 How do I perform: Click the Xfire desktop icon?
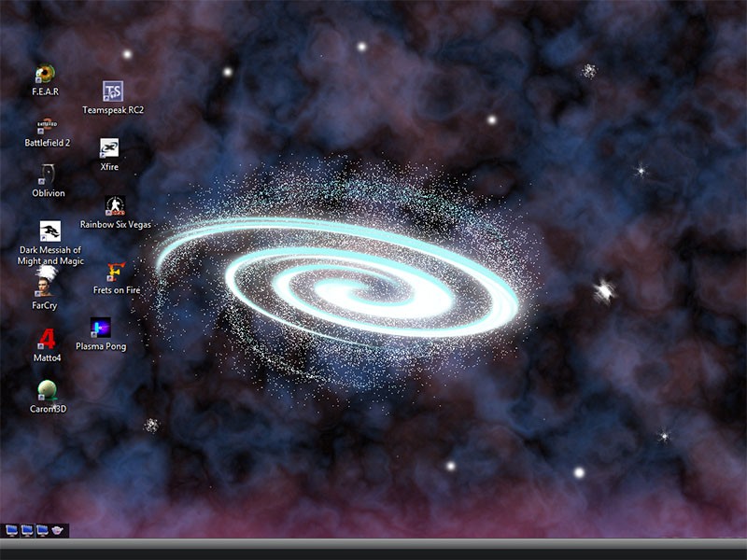pos(109,148)
